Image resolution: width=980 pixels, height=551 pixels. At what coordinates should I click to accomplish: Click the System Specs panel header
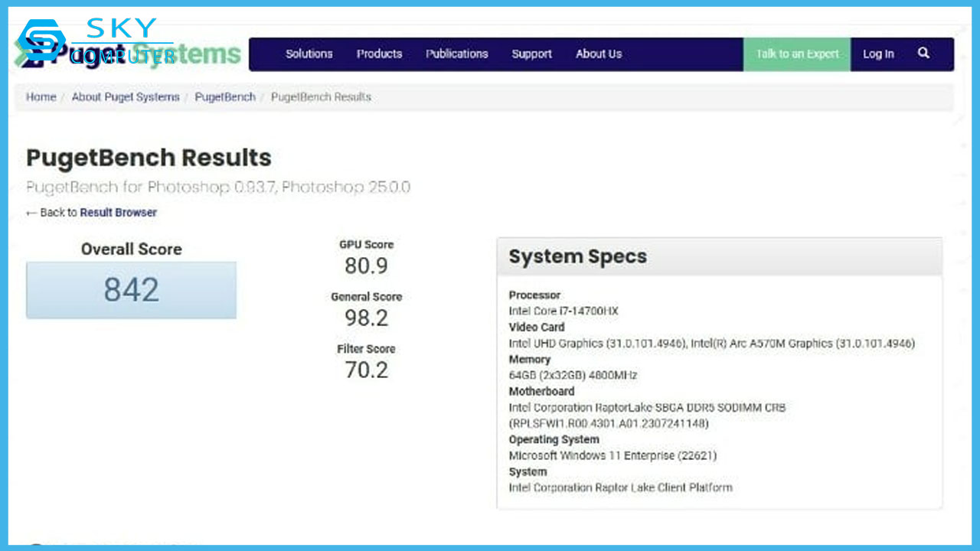coord(720,256)
